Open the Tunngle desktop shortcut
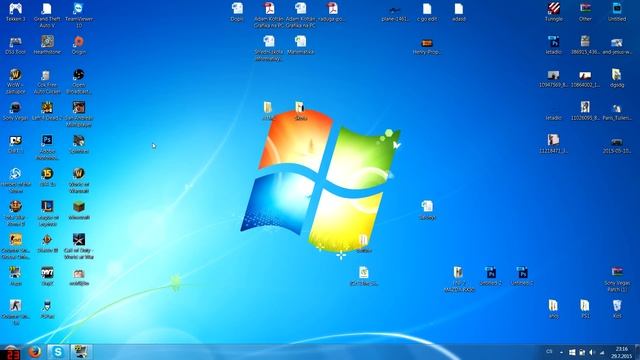 click(x=553, y=12)
